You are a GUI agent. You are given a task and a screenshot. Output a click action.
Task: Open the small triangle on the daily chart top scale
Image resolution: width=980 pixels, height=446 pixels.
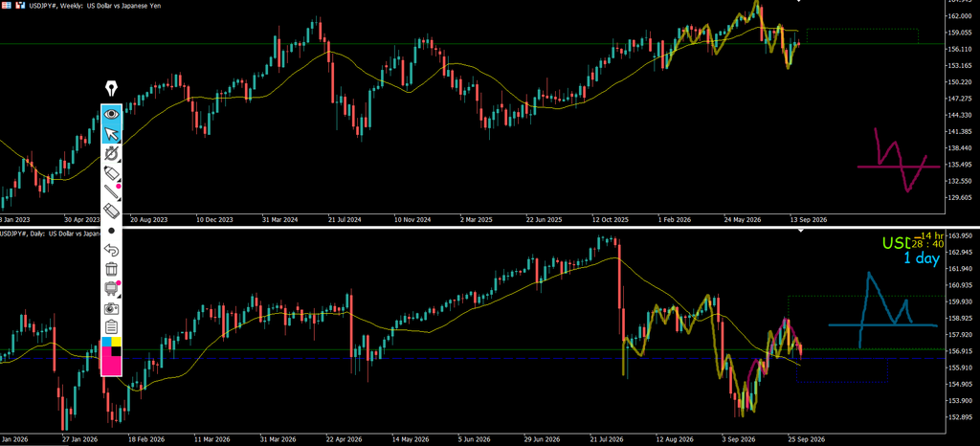(x=799, y=231)
